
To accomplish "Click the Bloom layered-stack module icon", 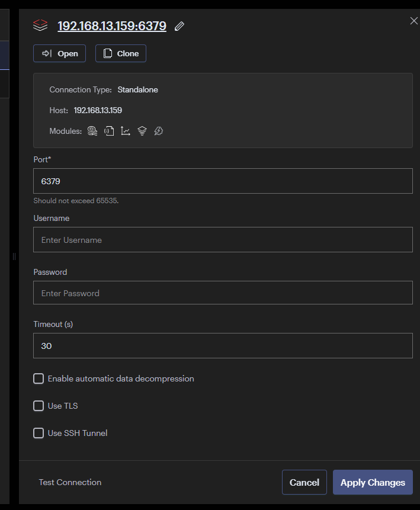I will (142, 131).
